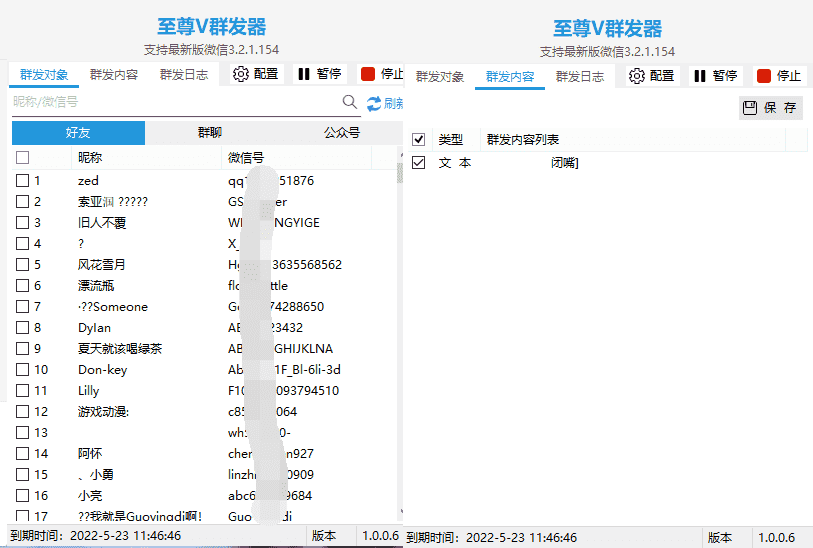Open 配置 settings in left window

click(x=257, y=74)
